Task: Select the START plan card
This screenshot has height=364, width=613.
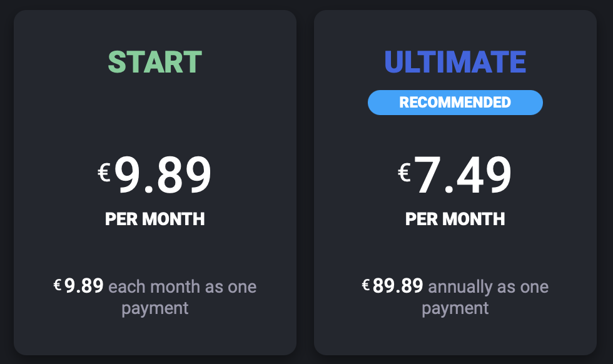Action: tap(155, 183)
